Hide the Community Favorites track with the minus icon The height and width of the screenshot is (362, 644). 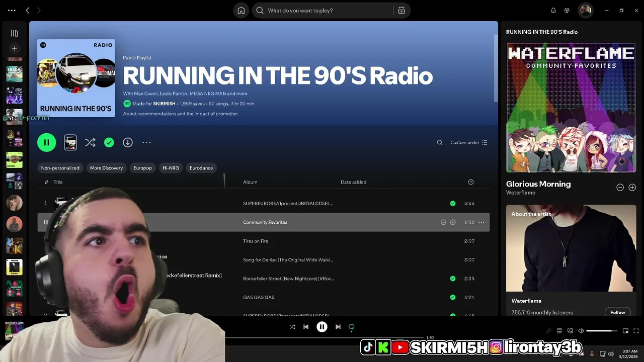[443, 222]
